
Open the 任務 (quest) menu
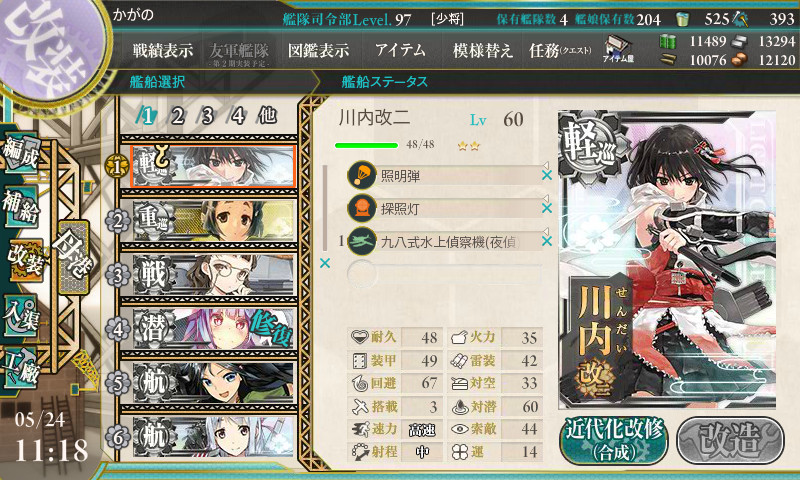pos(560,50)
